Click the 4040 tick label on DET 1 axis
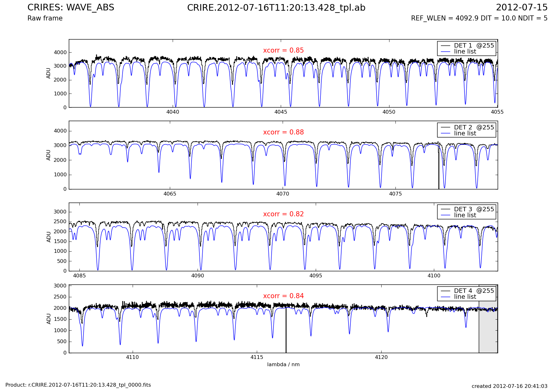The image size is (553, 392). click(x=172, y=112)
